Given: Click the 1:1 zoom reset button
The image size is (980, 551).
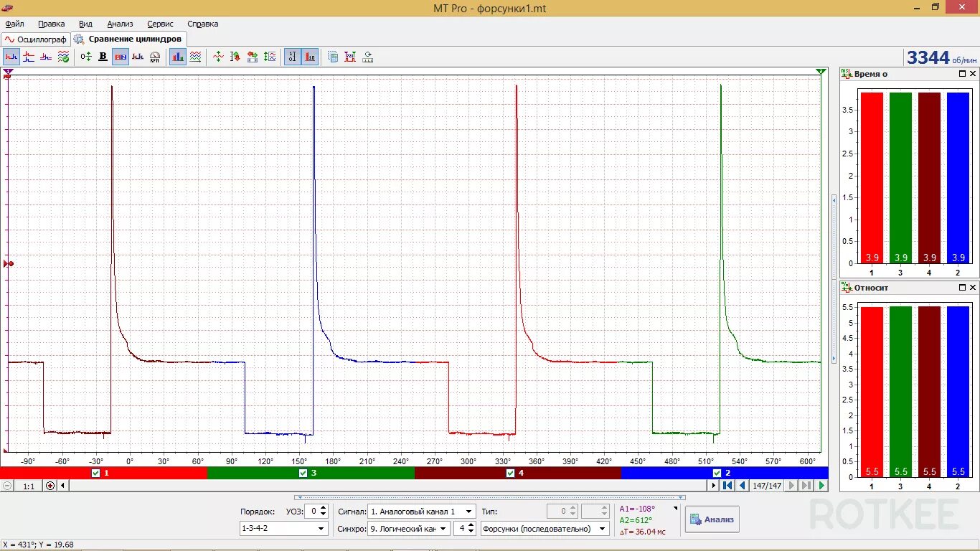Looking at the screenshot, I should 29,486.
